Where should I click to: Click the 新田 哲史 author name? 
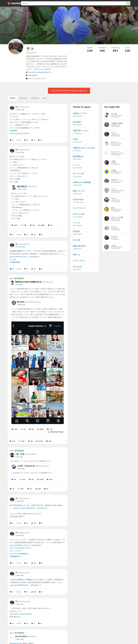pos(21,187)
